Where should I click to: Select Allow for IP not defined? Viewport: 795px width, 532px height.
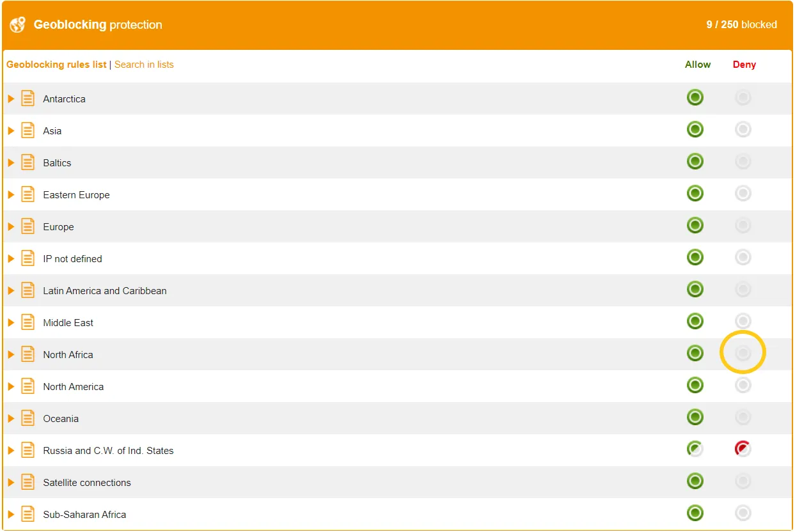[695, 257]
